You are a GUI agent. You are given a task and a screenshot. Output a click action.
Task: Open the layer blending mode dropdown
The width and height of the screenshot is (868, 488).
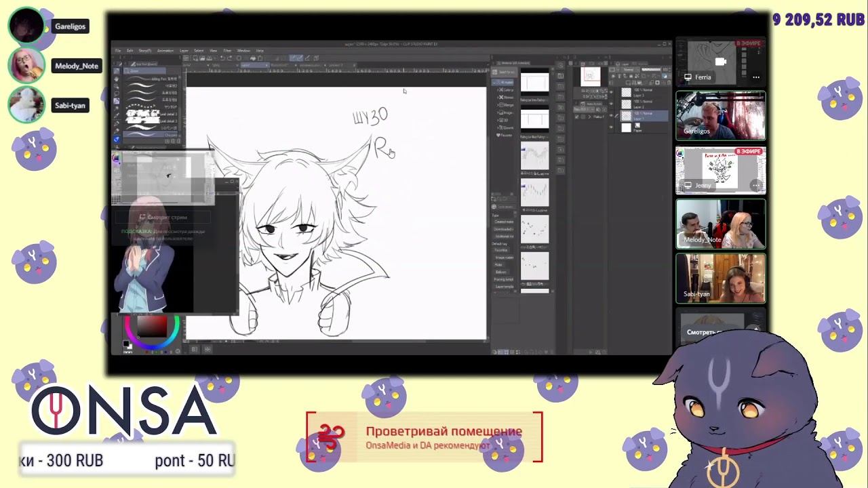pyautogui.click(x=627, y=69)
